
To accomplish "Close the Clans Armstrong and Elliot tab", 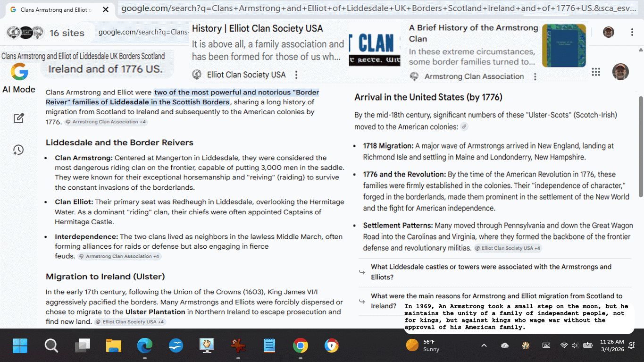I will [105, 9].
